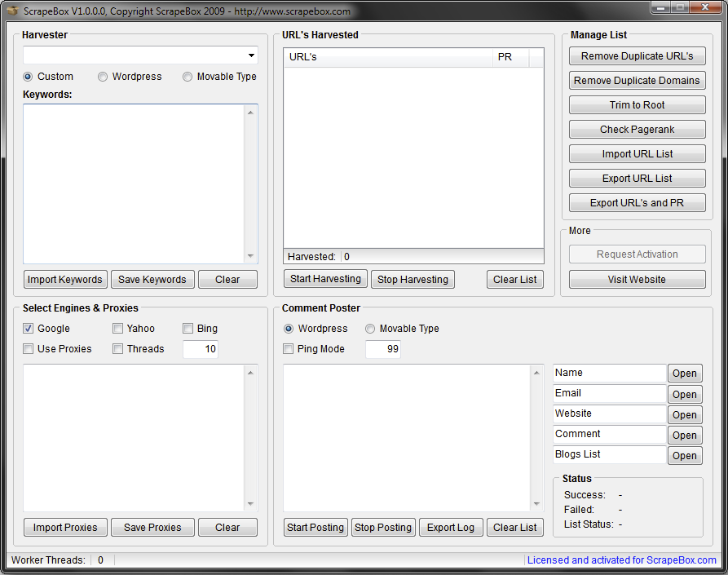Click the ScrapeBox app icon in title bar

[12, 11]
